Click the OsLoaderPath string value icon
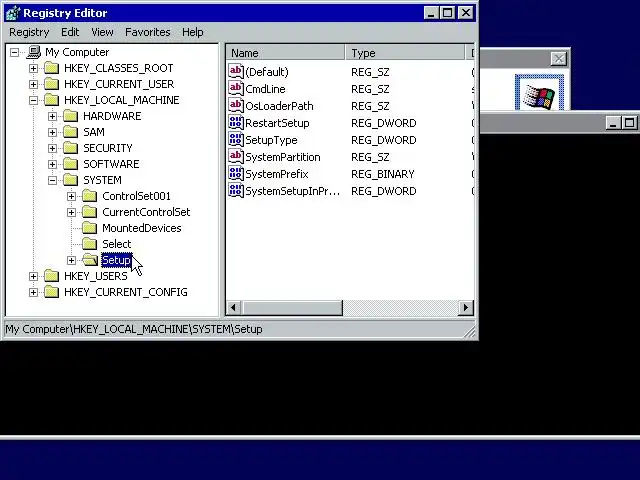Image resolution: width=640 pixels, height=480 pixels. 236,106
